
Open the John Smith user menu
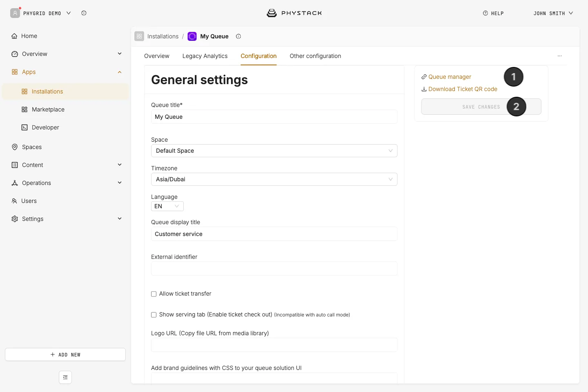(x=553, y=13)
